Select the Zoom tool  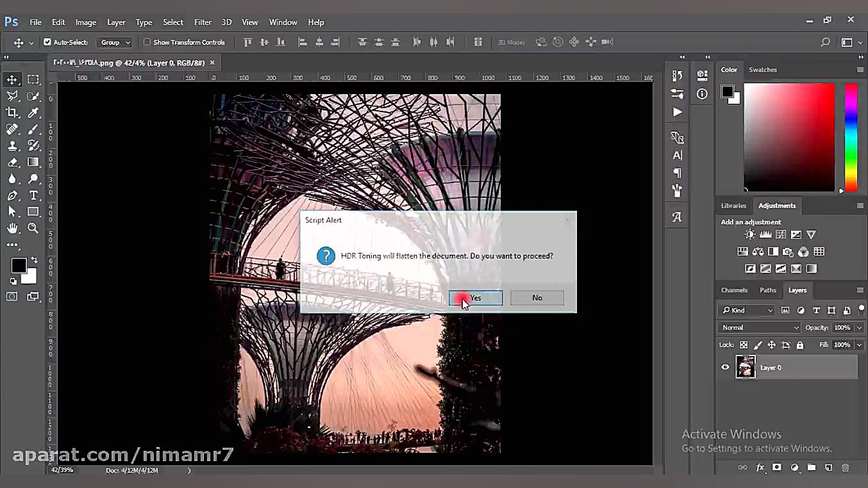point(33,228)
